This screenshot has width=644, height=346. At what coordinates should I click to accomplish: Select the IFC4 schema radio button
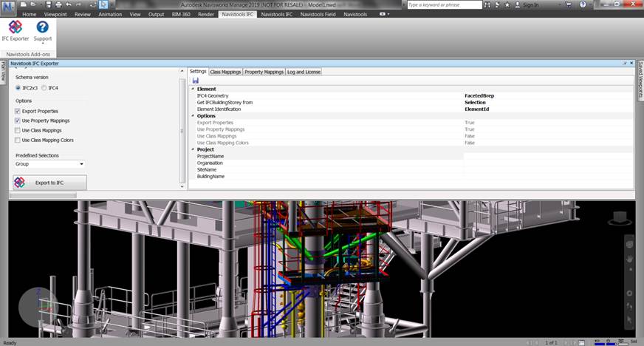tap(44, 88)
